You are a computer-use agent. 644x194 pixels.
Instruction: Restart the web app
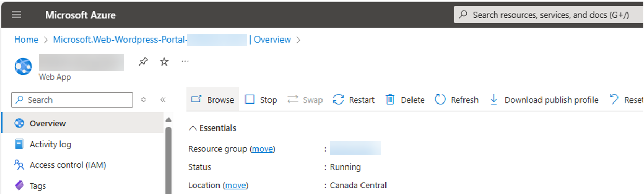point(354,99)
